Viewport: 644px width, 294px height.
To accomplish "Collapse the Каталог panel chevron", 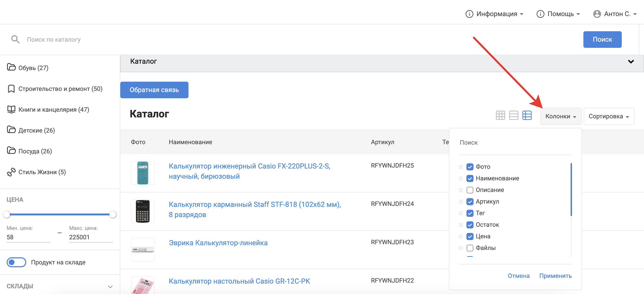I will (631, 62).
